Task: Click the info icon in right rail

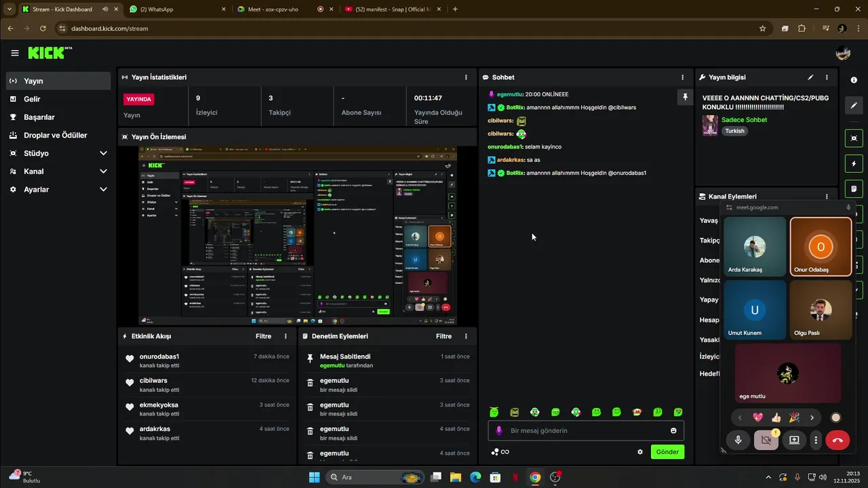Action: 854,80
